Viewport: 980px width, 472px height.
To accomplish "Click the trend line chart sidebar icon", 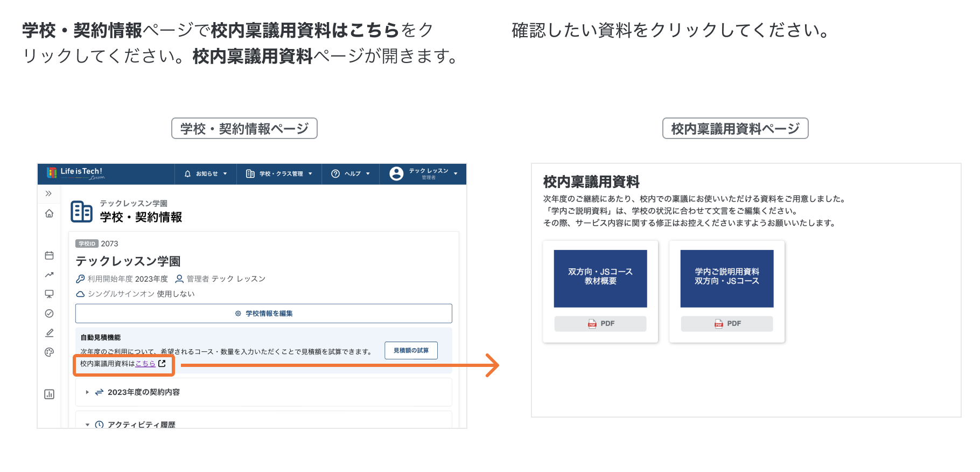I will (49, 275).
